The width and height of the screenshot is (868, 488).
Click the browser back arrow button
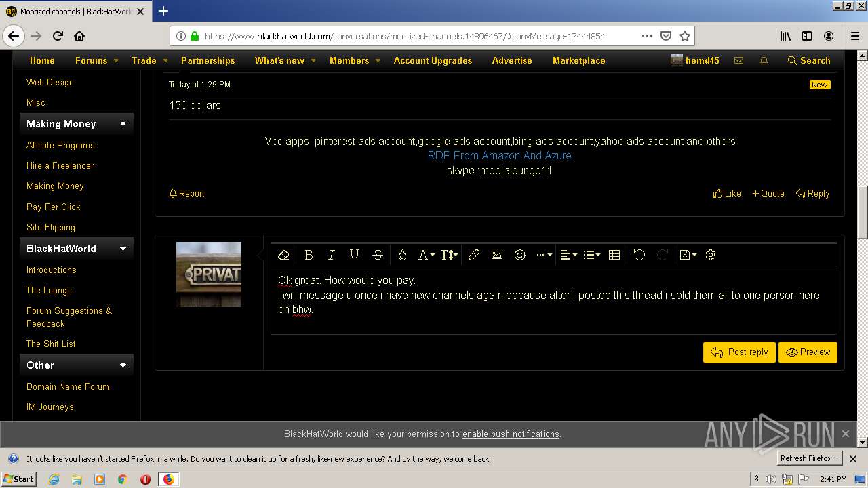point(14,36)
